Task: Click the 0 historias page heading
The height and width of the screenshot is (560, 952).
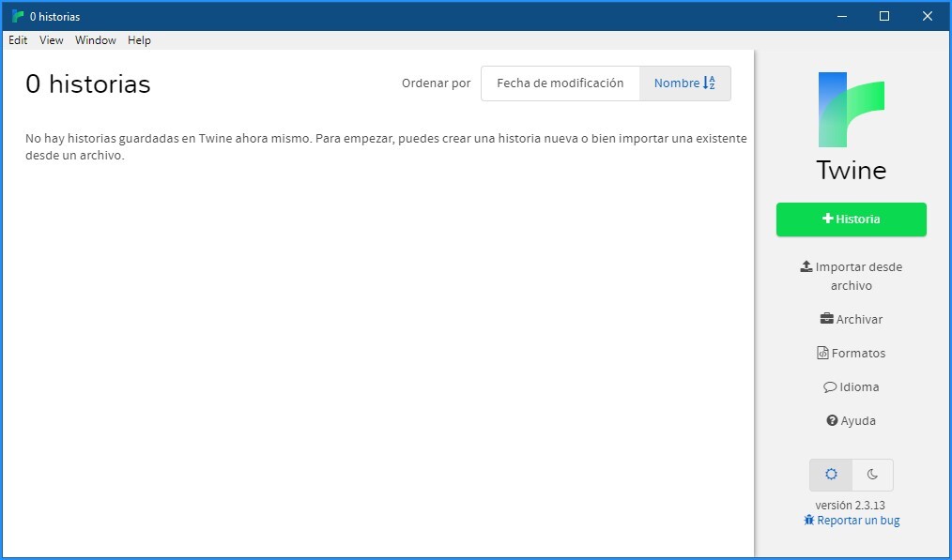Action: [x=87, y=84]
